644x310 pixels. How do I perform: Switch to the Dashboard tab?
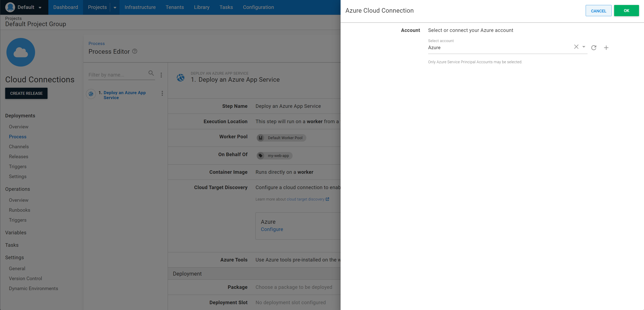pyautogui.click(x=66, y=7)
